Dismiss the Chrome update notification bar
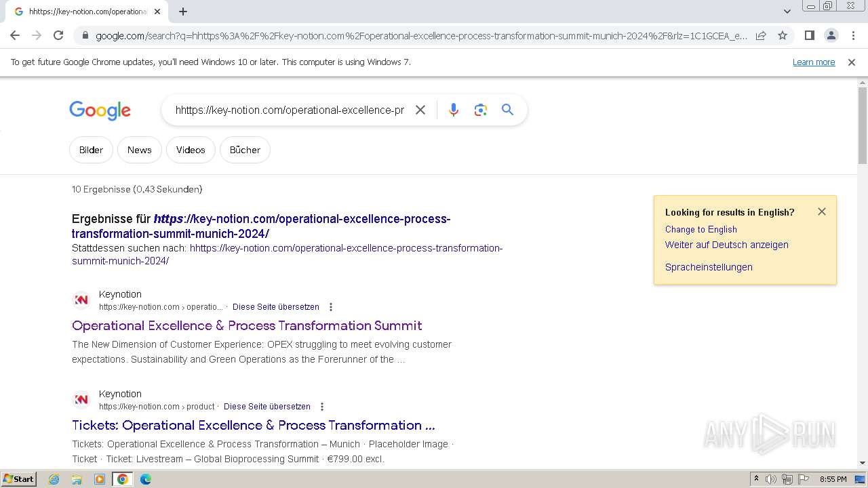 coord(852,62)
